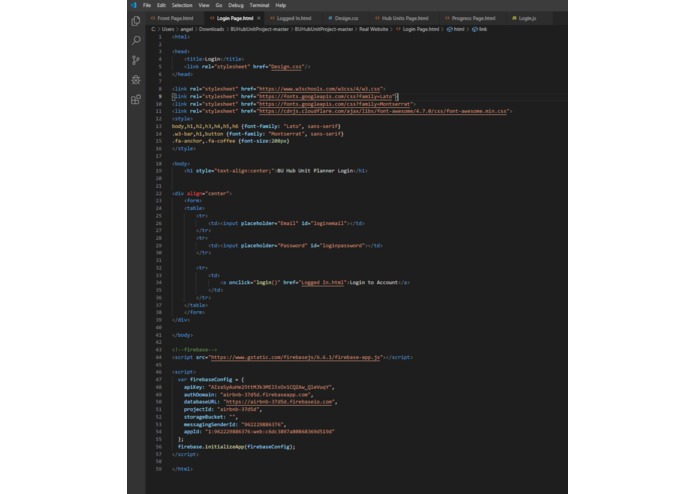695x494 pixels.
Task: Click the div align="center" line
Action: pyautogui.click(x=202, y=194)
